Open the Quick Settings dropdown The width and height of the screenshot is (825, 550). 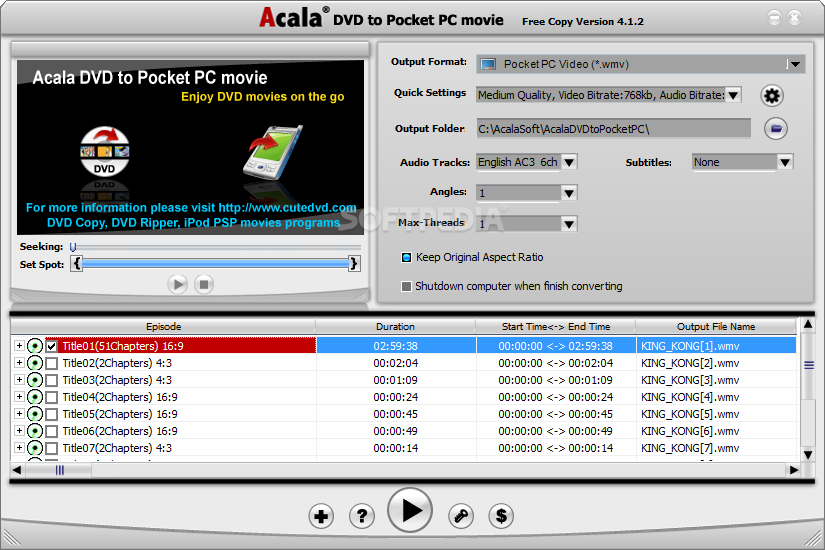point(733,95)
